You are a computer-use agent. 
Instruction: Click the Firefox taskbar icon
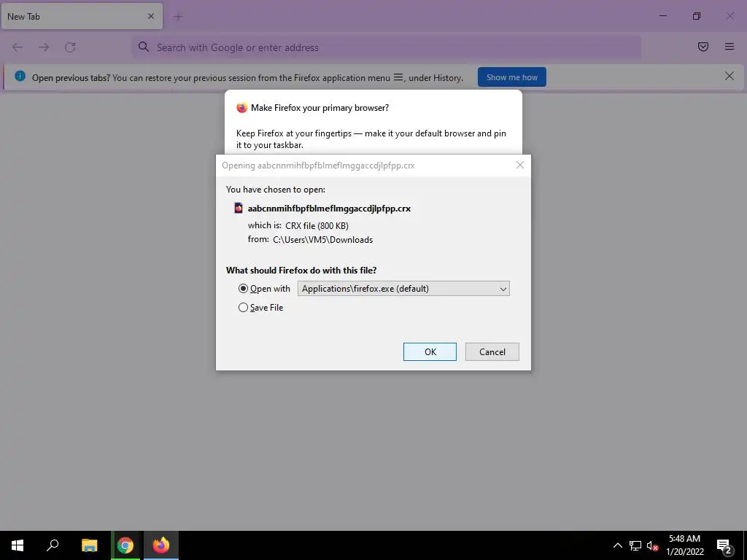[161, 545]
